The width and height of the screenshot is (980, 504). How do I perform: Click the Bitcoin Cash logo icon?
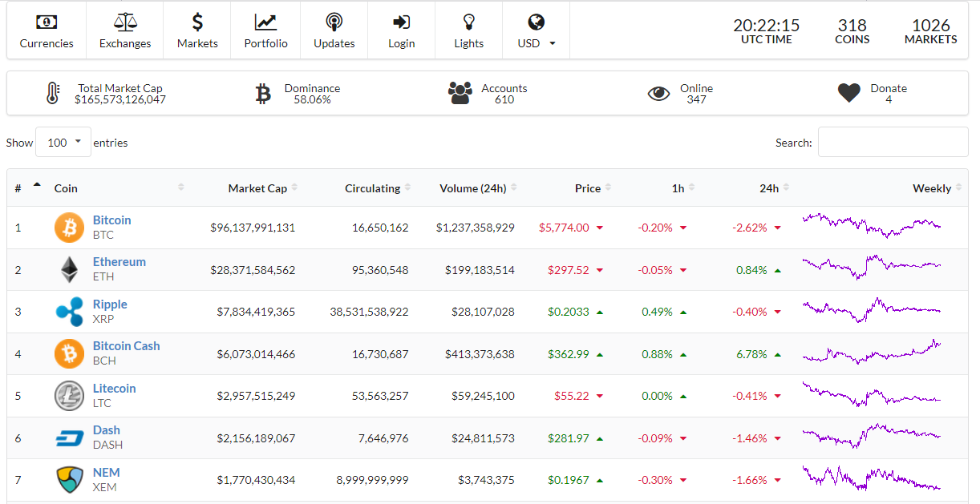69,354
